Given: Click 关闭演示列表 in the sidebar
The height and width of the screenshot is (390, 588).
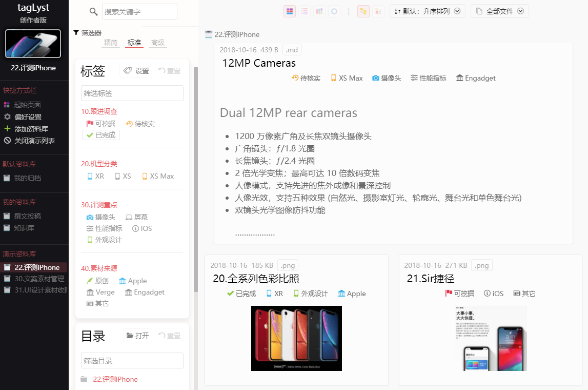Looking at the screenshot, I should pos(29,141).
